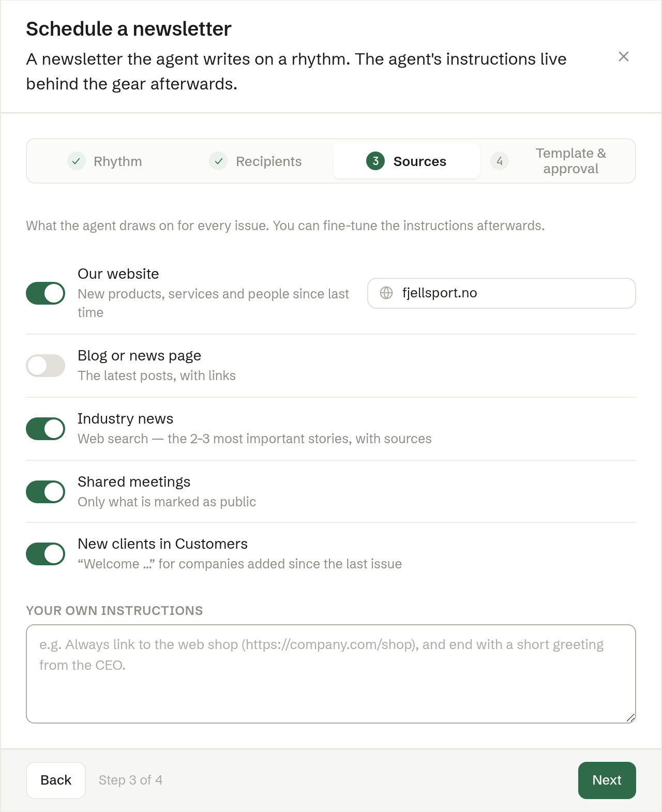
Task: Click the 'Industry news' label
Action: click(x=126, y=418)
